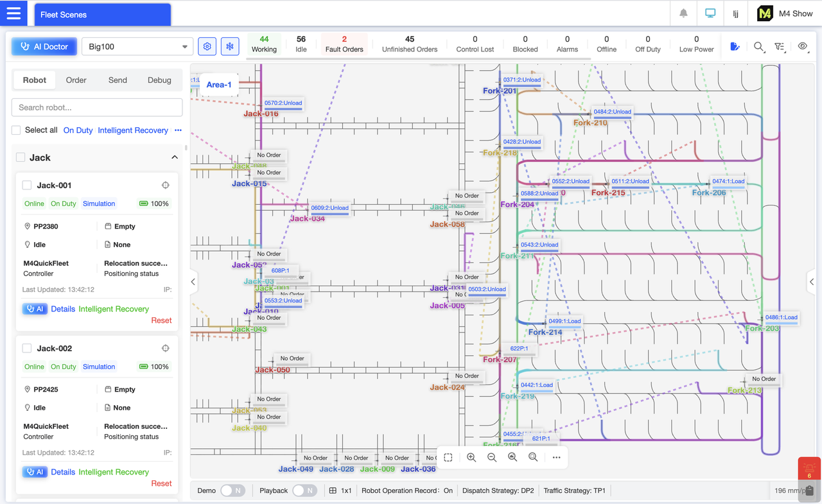
Task: Collapse the Jack robot group
Action: [174, 157]
